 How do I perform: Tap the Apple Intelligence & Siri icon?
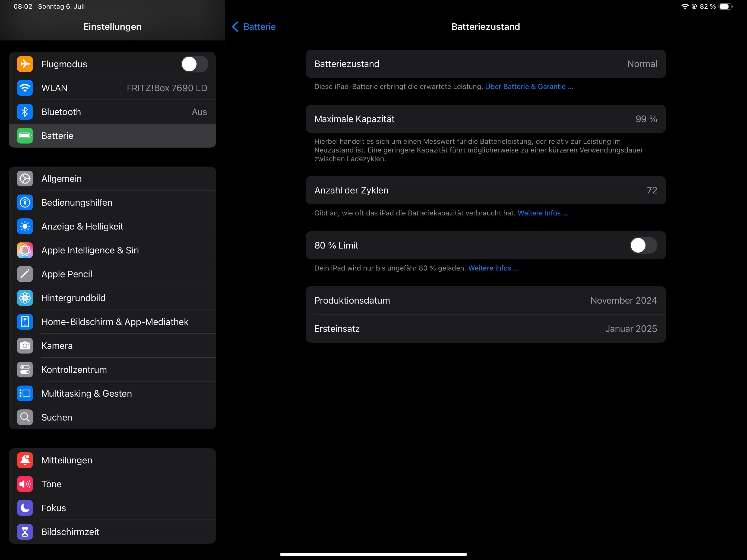pos(25,250)
